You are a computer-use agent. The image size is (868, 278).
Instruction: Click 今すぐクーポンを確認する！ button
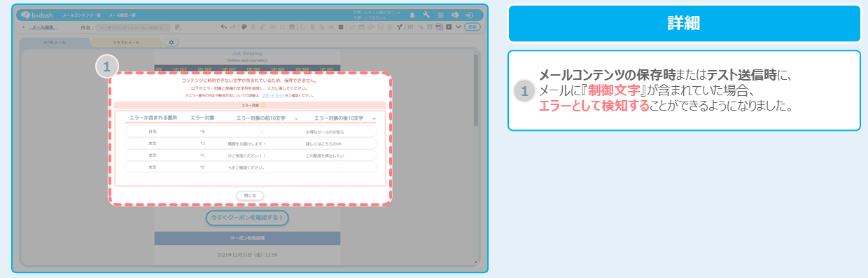247,217
